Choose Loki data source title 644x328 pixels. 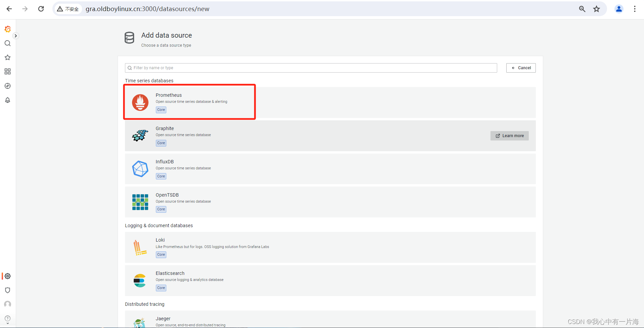point(160,240)
